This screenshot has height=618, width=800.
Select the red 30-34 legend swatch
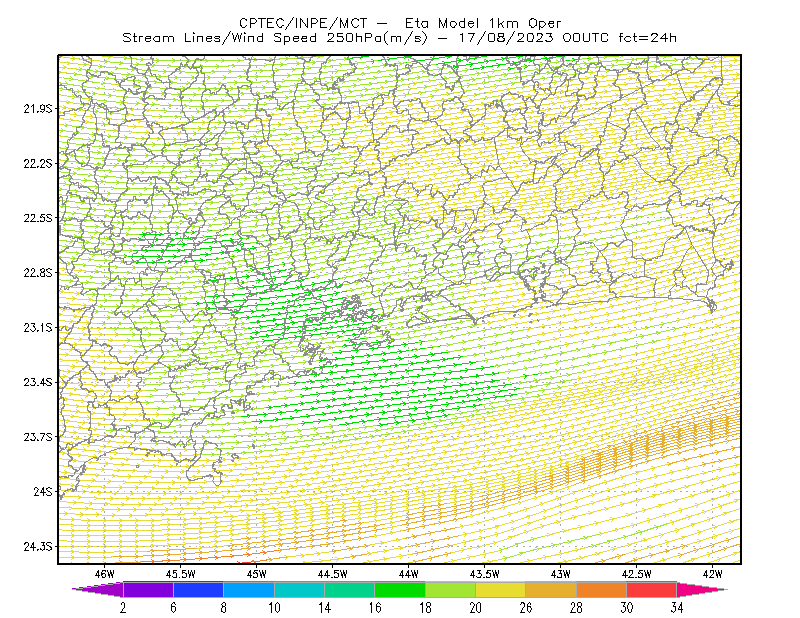coord(652,589)
